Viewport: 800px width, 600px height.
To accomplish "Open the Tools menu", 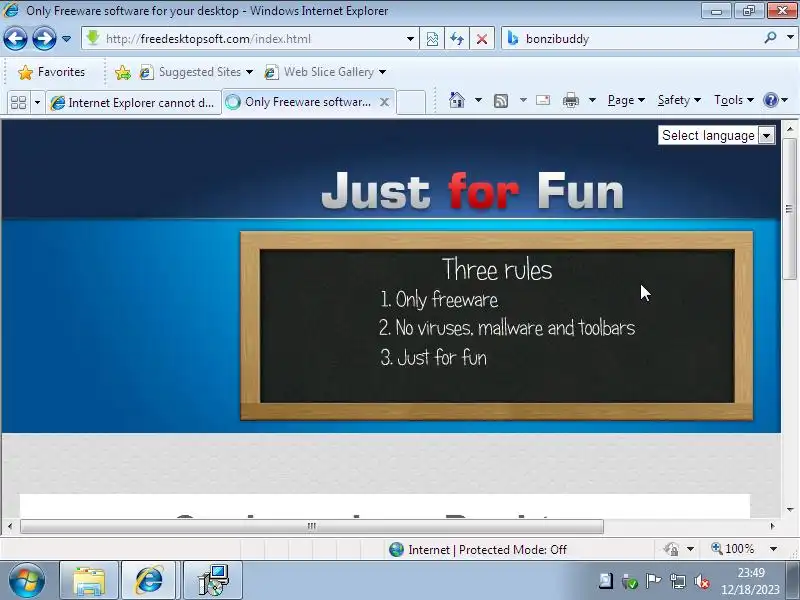I will tap(734, 100).
